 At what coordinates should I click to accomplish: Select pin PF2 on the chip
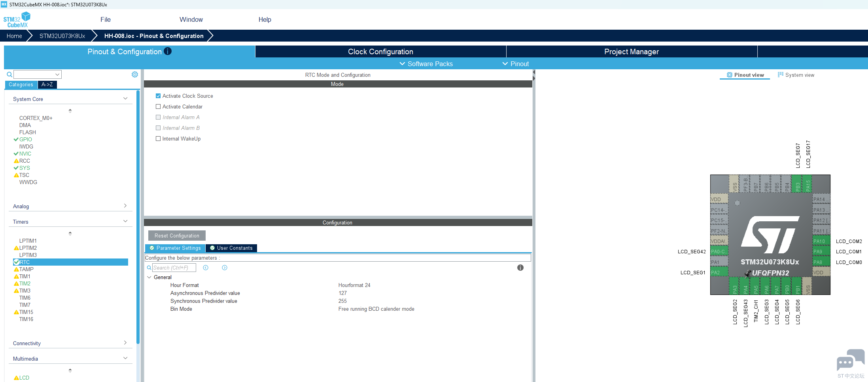tap(719, 231)
